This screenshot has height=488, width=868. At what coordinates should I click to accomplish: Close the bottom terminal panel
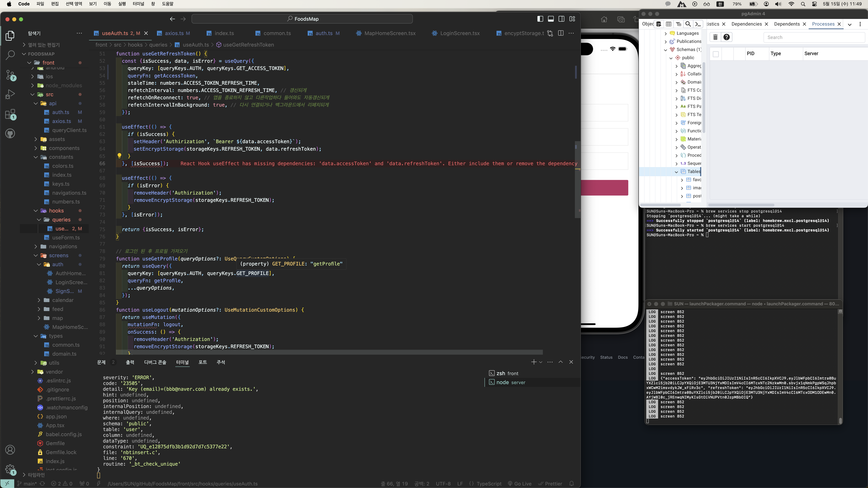(571, 362)
